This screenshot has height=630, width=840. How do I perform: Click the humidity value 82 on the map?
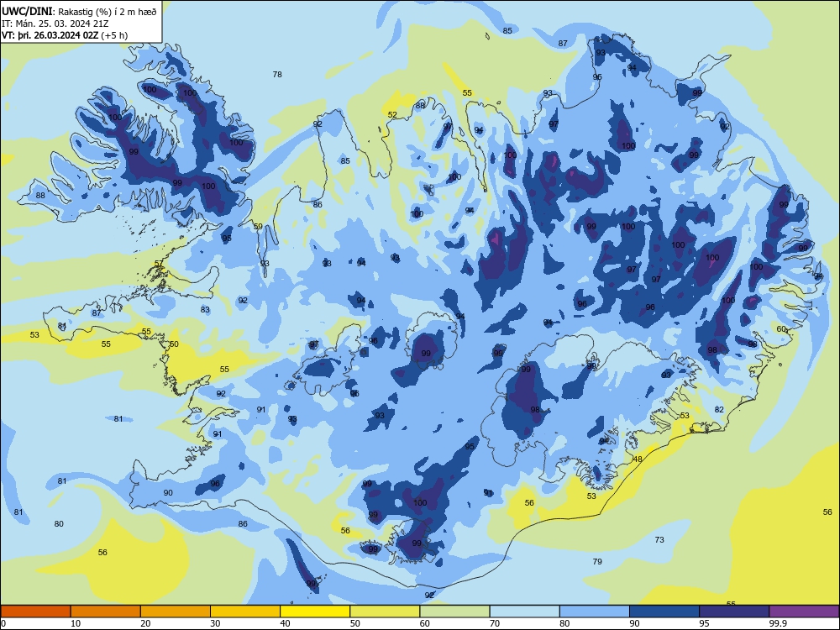coord(719,409)
